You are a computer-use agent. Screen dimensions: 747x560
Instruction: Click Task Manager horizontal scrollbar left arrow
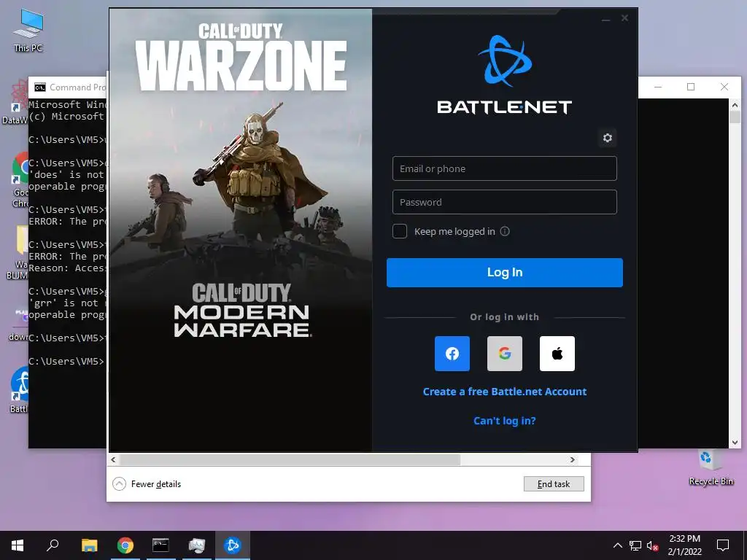(x=113, y=459)
